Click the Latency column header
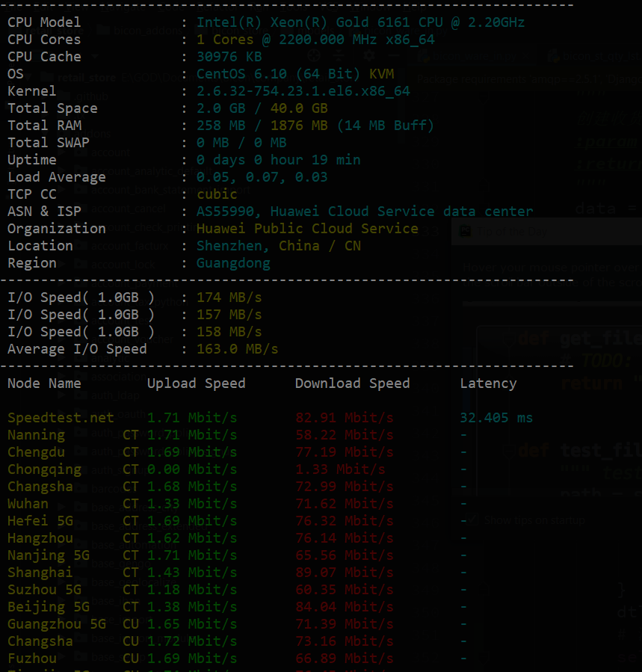Viewport: 642px width, 672px height. click(x=488, y=383)
